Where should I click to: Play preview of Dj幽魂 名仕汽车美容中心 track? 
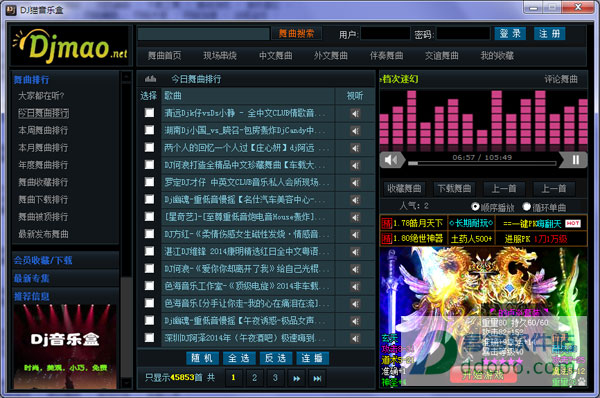(x=355, y=200)
